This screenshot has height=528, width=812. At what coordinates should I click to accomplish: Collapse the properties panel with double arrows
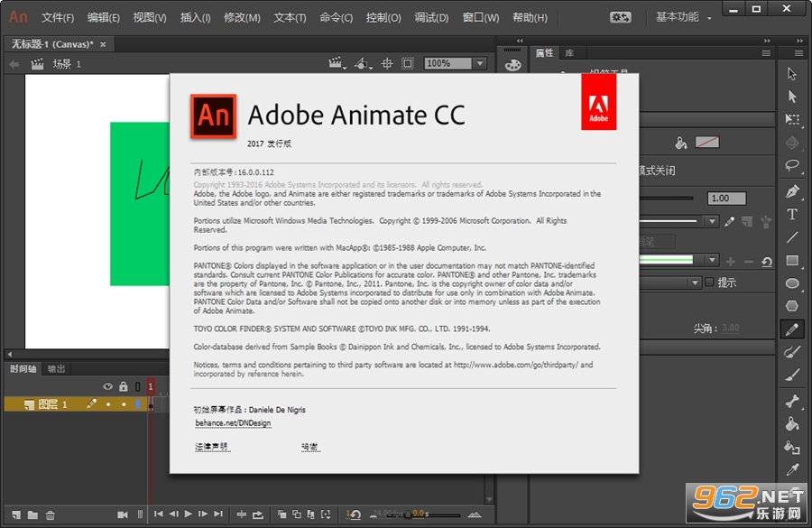[x=767, y=41]
